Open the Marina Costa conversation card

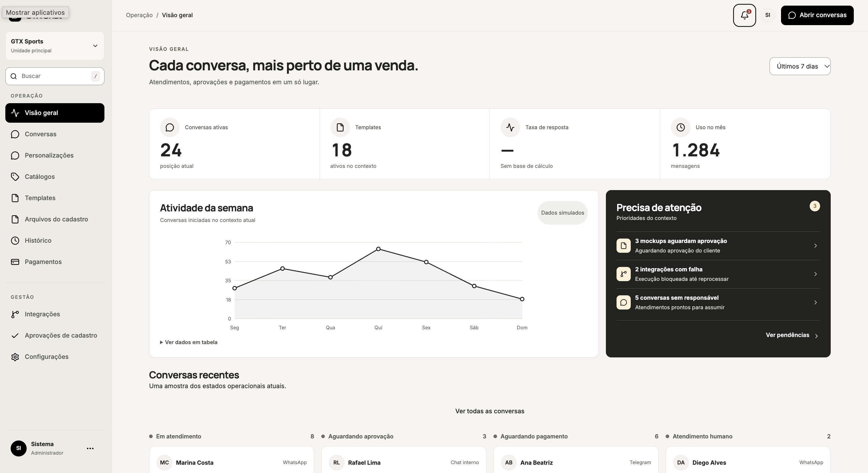tap(231, 460)
